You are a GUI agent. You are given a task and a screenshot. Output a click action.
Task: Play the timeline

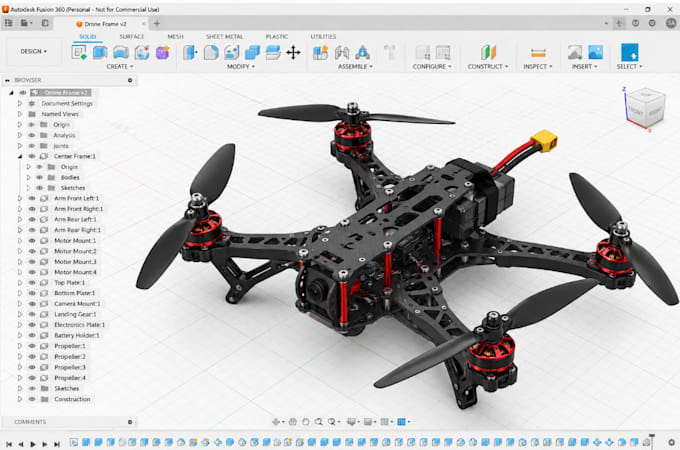pyautogui.click(x=33, y=444)
